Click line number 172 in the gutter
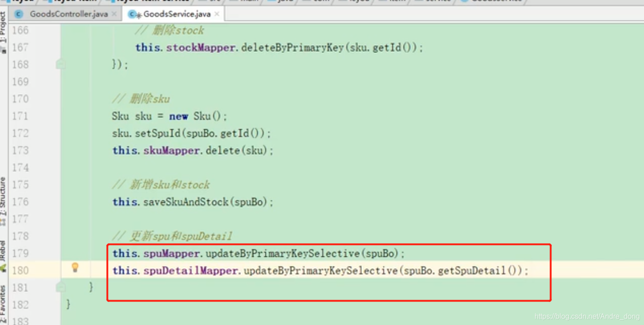Viewport: 644px width, 325px height. coord(20,133)
